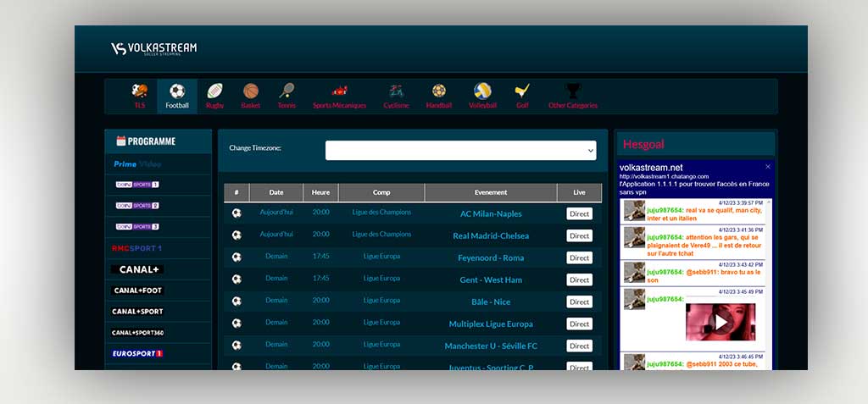
Task: Click Direct for Bâle - Nice
Action: pos(579,302)
